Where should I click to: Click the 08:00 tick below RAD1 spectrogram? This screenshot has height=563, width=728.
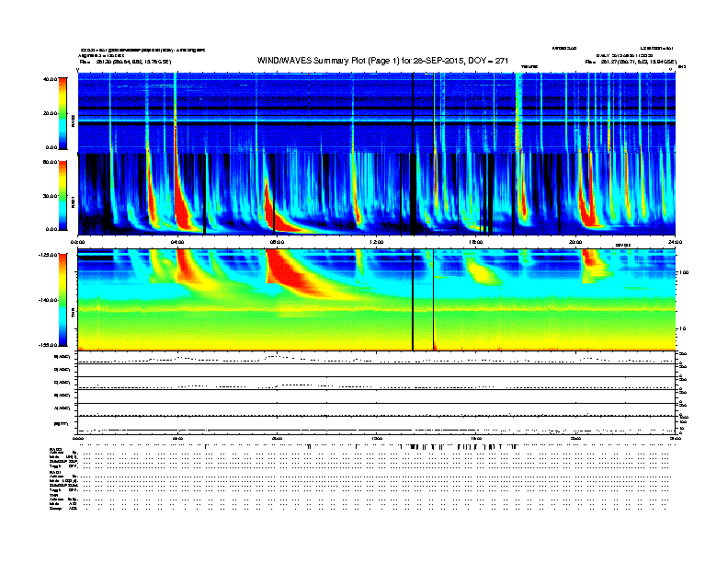click(x=277, y=242)
